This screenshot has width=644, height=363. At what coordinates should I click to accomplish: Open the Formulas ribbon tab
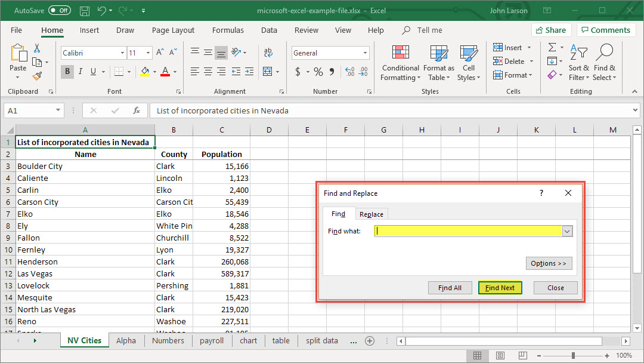coord(228,30)
